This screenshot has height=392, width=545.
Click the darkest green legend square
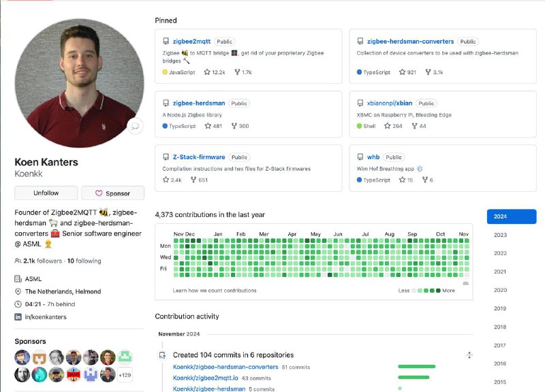[x=437, y=291]
